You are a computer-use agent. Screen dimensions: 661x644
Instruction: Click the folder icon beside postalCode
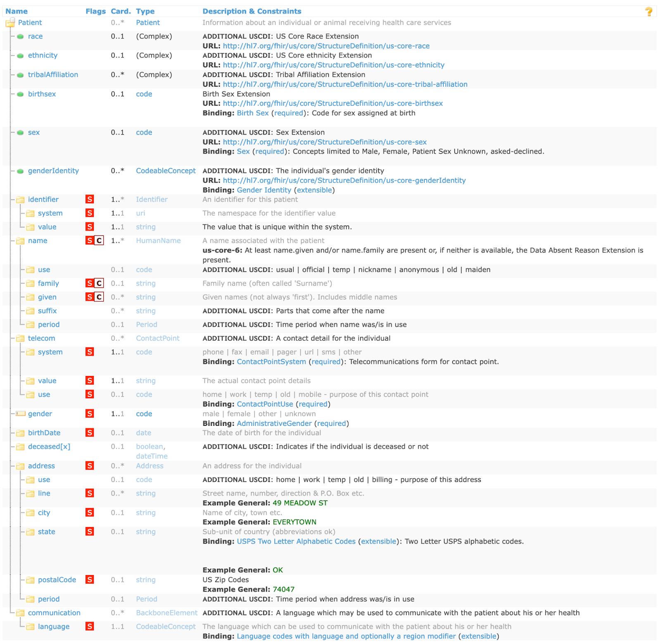pos(31,580)
